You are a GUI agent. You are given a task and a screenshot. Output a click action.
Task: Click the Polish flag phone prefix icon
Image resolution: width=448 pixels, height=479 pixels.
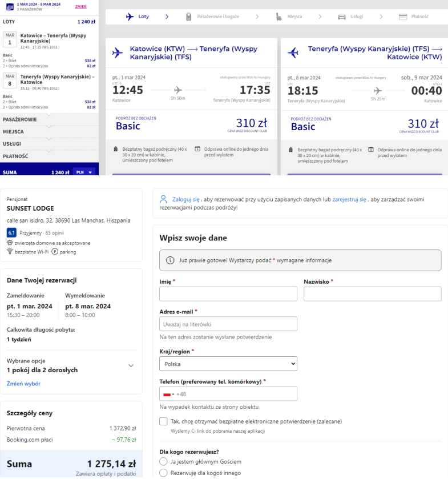[x=168, y=394]
